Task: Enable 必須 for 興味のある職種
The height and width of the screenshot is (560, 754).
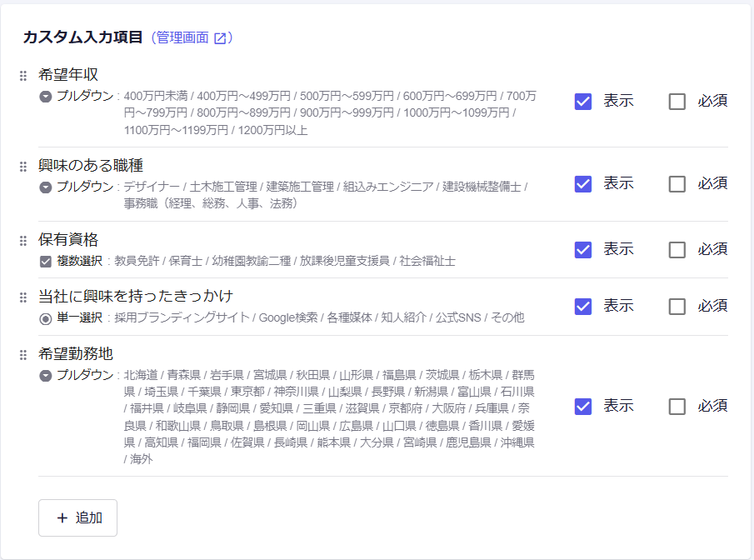Action: (677, 184)
